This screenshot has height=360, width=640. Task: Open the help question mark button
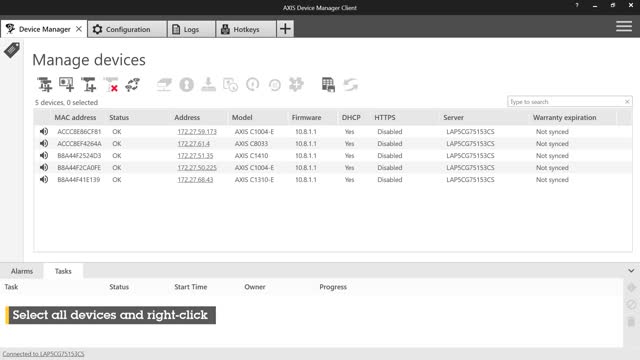(577, 5)
